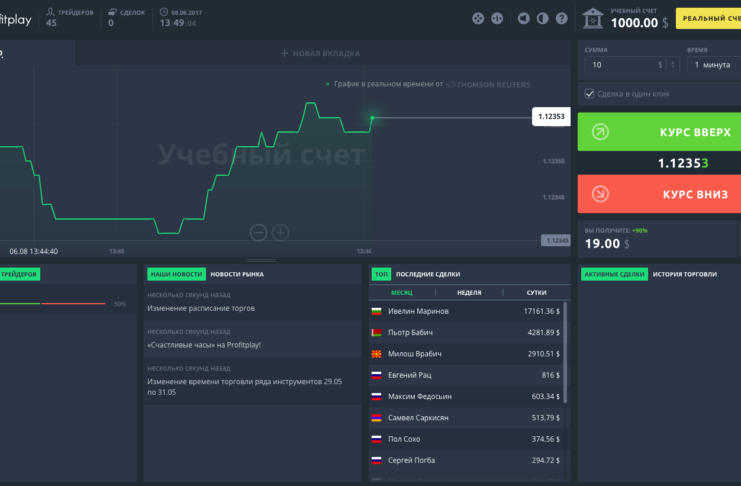The image size is (741, 486).
Task: Click the yellow 'Реальный счет' button
Action: point(708,18)
